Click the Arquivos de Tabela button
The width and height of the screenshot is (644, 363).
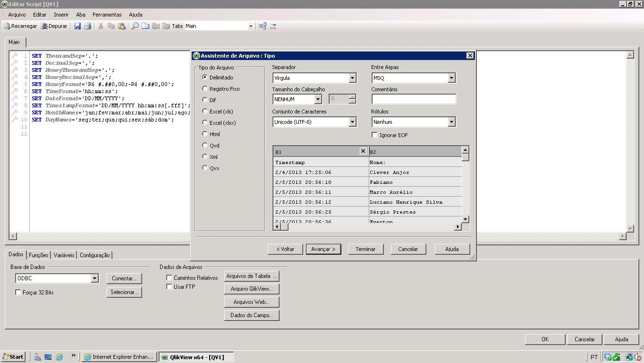click(252, 276)
